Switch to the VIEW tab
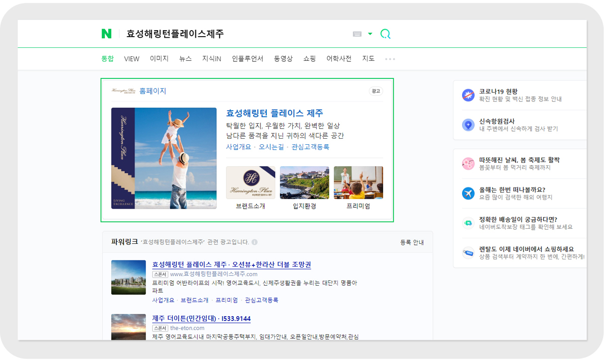This screenshot has height=364, width=604. click(132, 59)
